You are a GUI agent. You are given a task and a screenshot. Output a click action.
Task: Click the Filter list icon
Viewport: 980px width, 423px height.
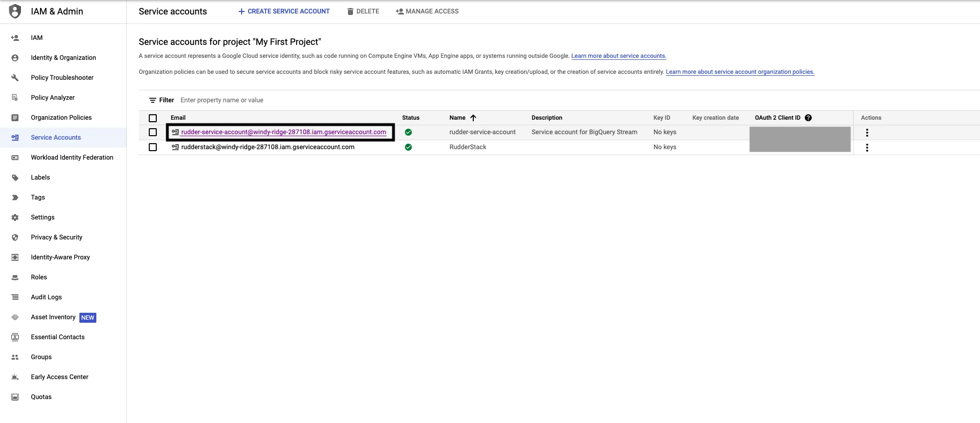(153, 100)
